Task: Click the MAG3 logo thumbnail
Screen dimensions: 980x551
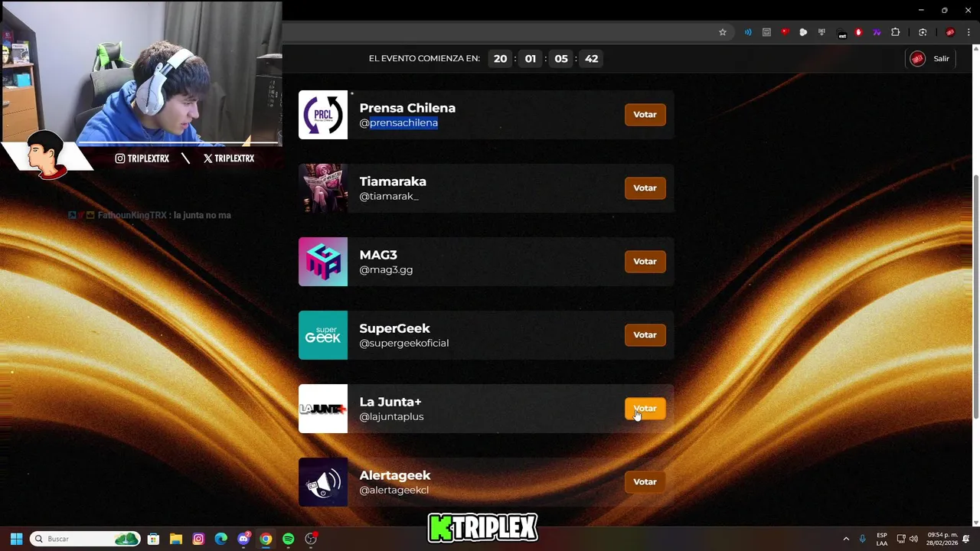Action: click(323, 262)
